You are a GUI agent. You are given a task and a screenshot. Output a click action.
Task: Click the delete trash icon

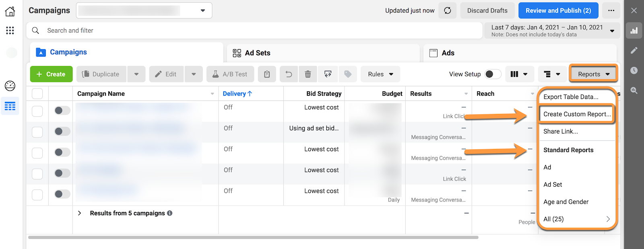[x=308, y=74]
